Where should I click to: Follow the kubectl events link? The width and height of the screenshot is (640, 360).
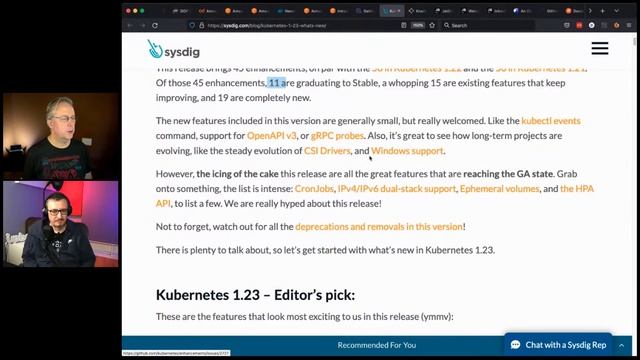point(551,121)
